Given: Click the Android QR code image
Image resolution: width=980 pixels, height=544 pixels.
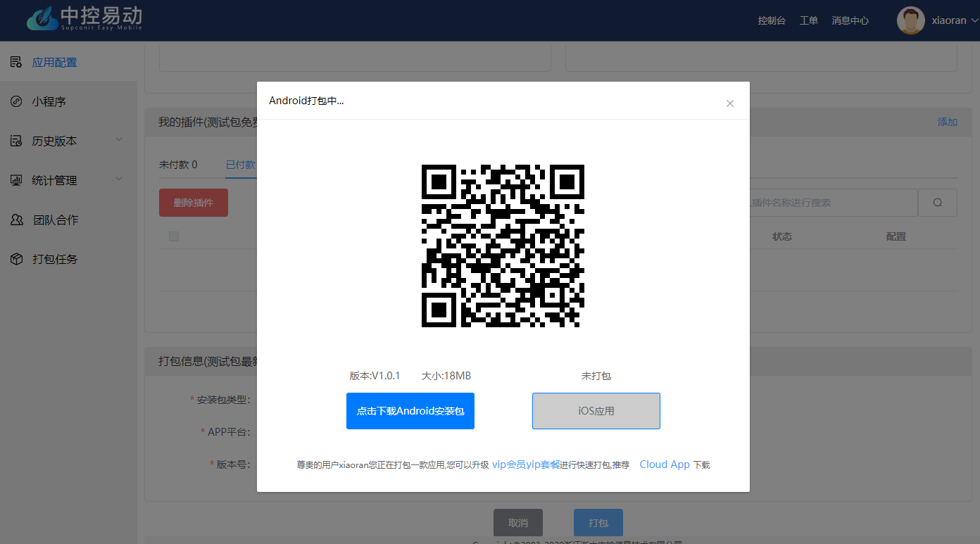Looking at the screenshot, I should coord(503,246).
